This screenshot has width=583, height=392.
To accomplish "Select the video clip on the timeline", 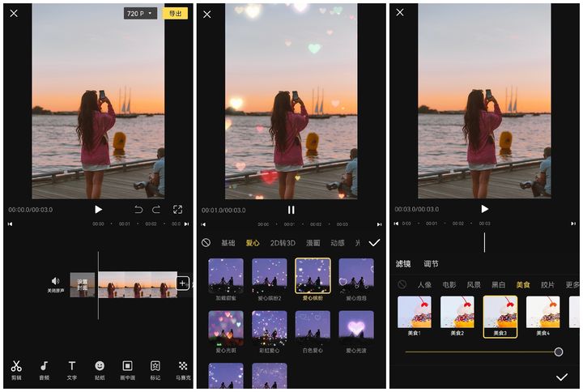I will [x=138, y=285].
